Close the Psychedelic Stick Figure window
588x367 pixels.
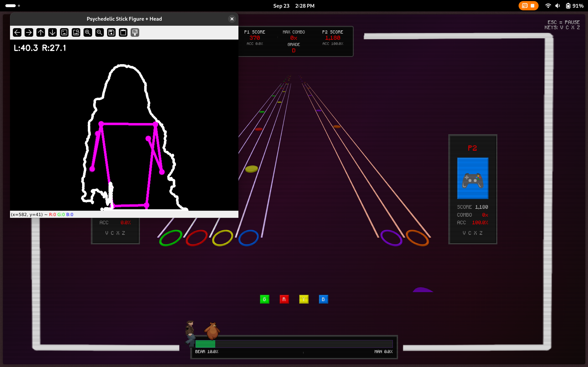click(232, 19)
